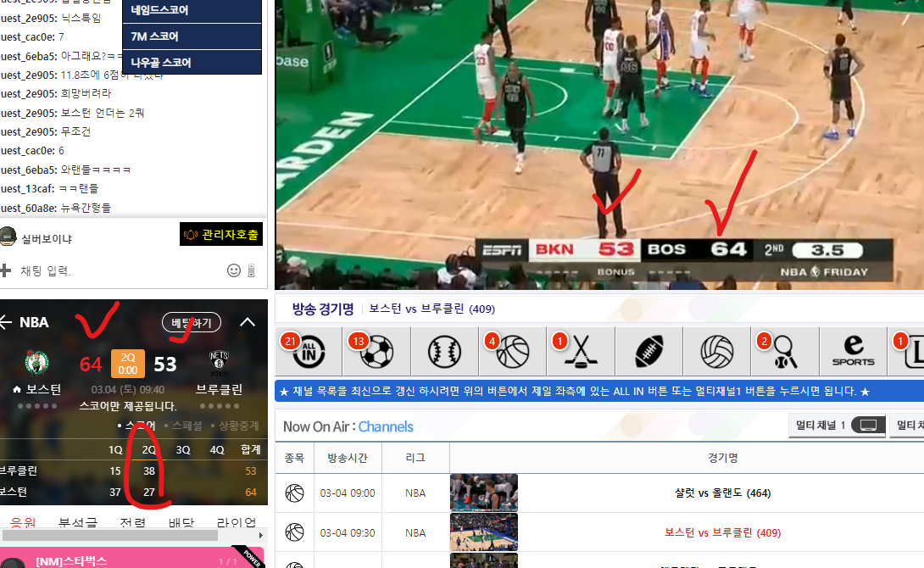
Task: Click the 관리자호출 button
Action: click(x=221, y=235)
